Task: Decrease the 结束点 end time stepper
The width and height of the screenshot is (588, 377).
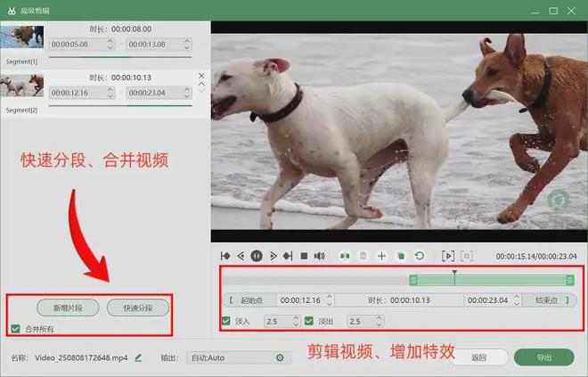Action: click(517, 303)
